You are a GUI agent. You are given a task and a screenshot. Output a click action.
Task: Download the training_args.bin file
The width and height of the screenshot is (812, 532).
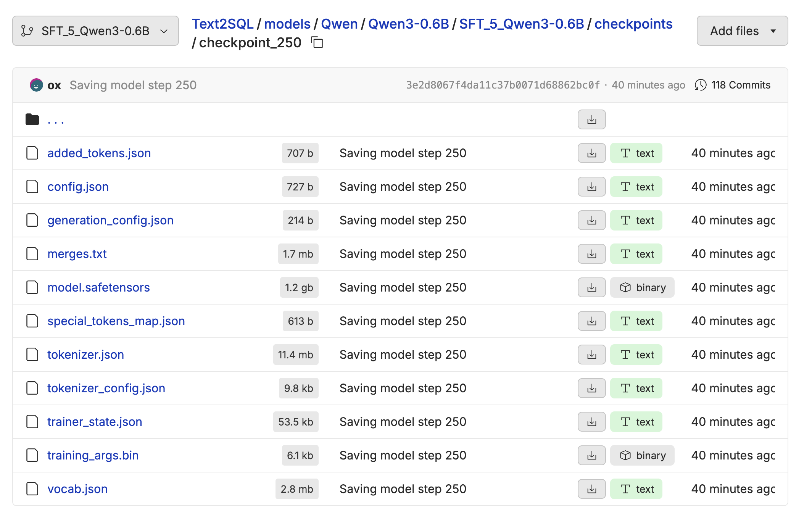(591, 455)
